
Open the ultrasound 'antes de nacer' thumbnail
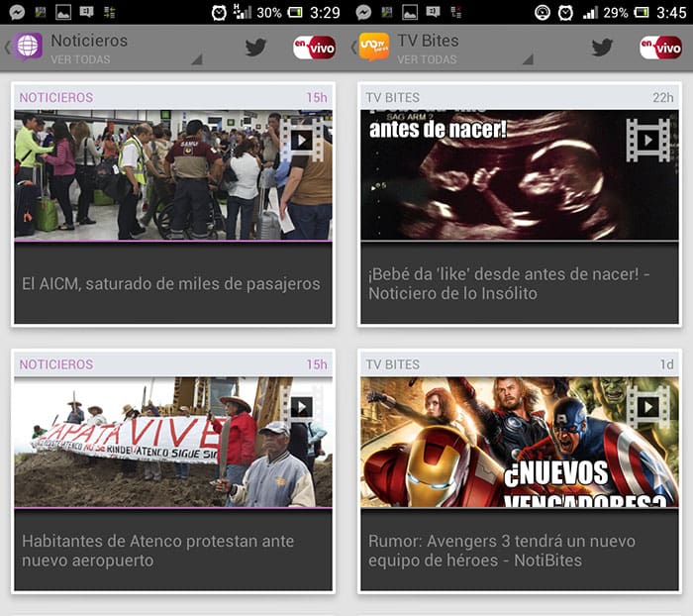[x=520, y=175]
